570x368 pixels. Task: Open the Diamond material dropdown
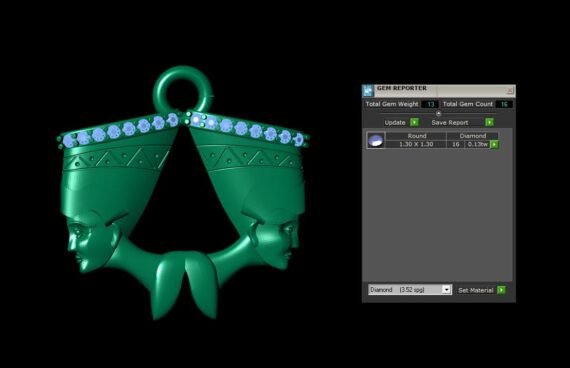coord(446,289)
